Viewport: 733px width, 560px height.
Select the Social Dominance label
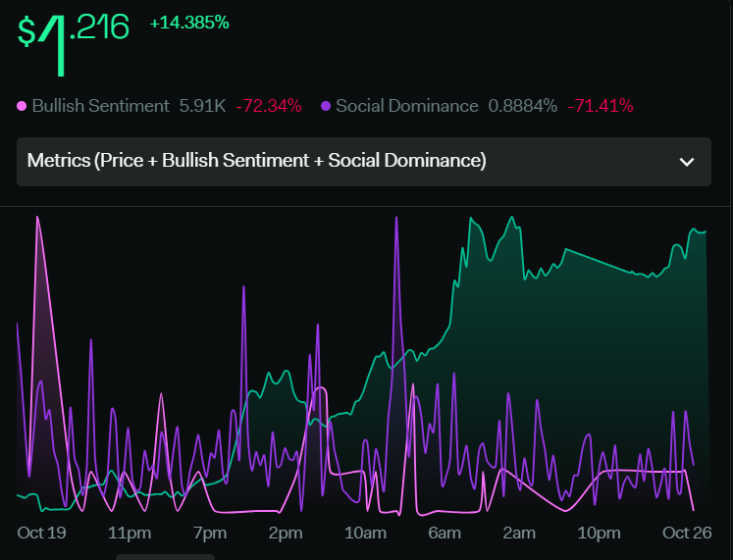406,106
